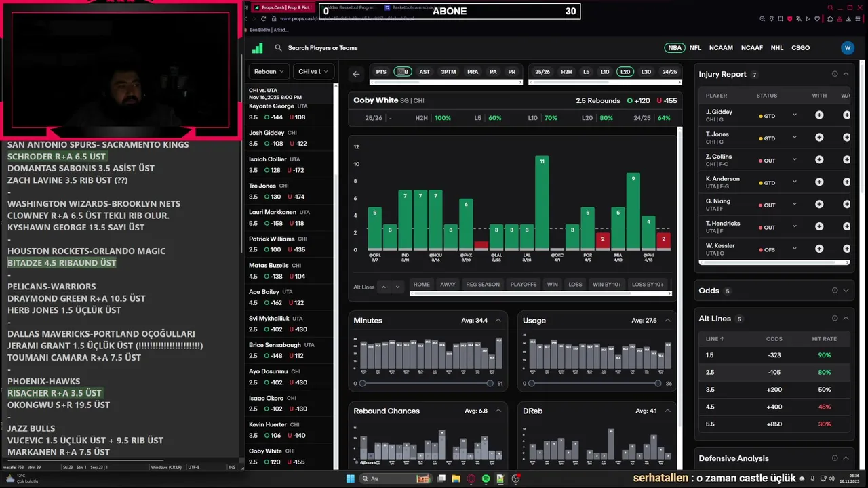
Task: Toggle the REG SEASON filter chip
Action: coord(482,285)
